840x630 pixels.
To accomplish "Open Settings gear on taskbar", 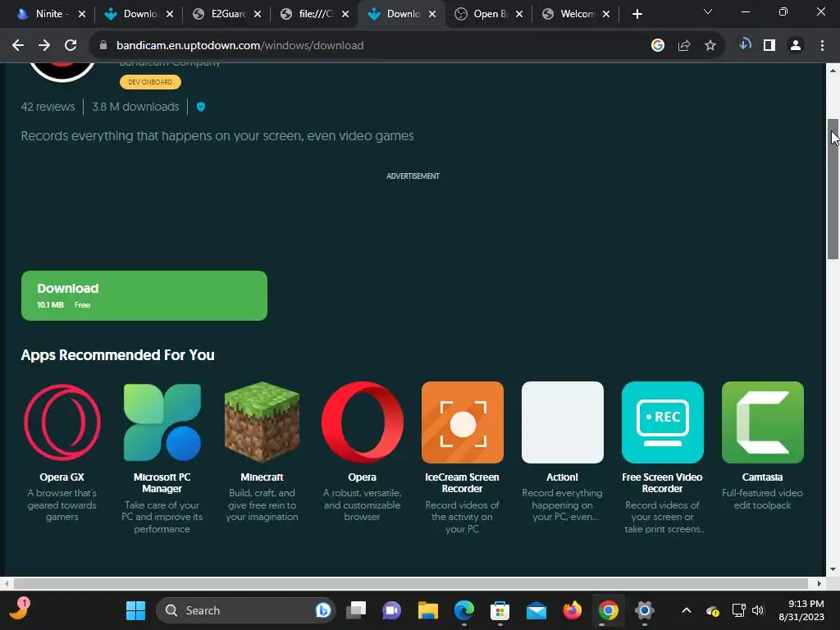I will 645,610.
